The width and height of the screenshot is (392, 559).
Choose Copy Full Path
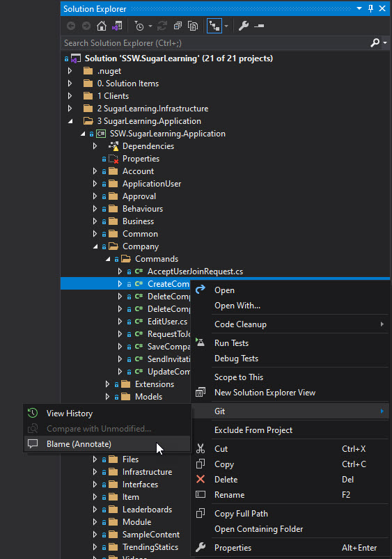pyautogui.click(x=290, y=514)
